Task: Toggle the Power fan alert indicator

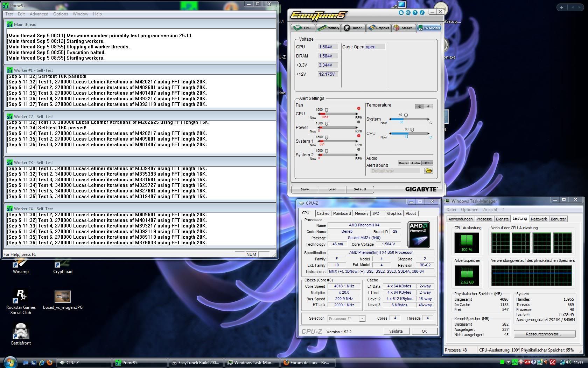Action: pos(358,122)
